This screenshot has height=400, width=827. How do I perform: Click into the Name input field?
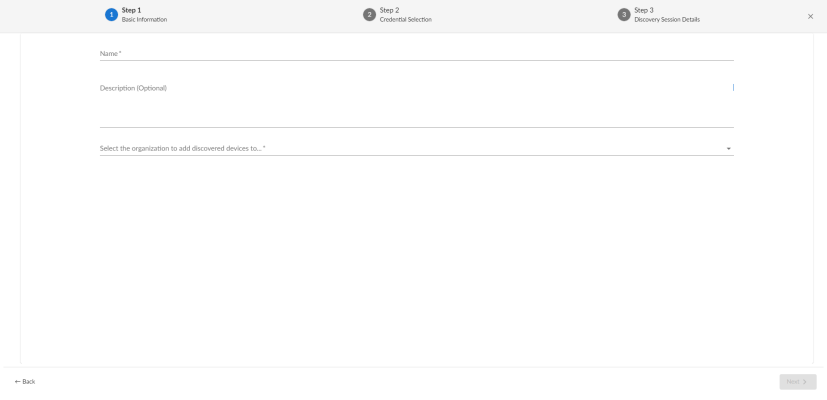416,53
